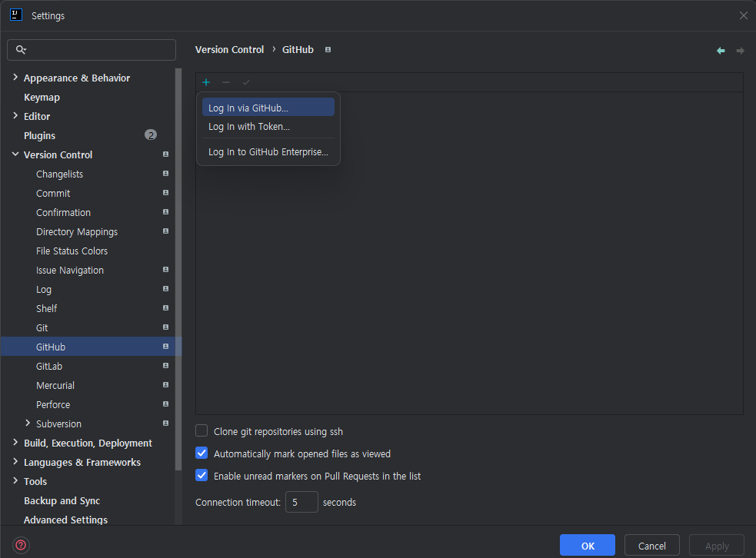This screenshot has height=558, width=756.
Task: Click project-level icon beside GitHub breadcrumb
Action: [x=328, y=50]
